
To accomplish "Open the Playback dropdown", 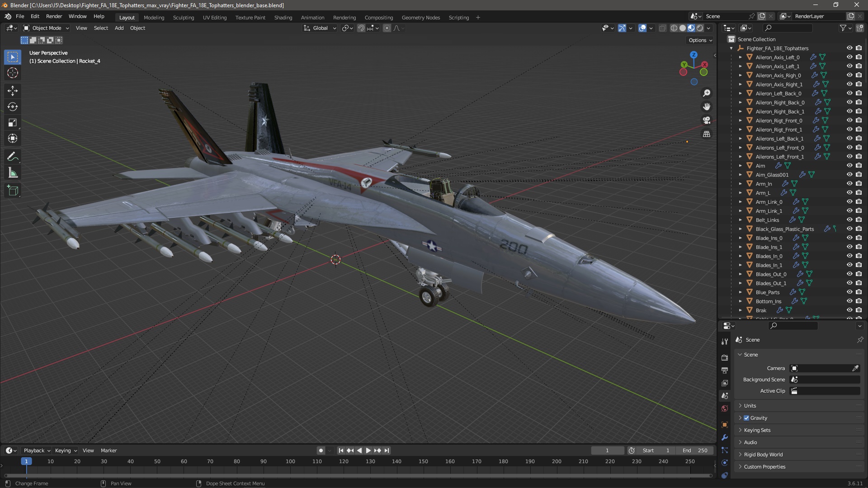I will pos(37,450).
